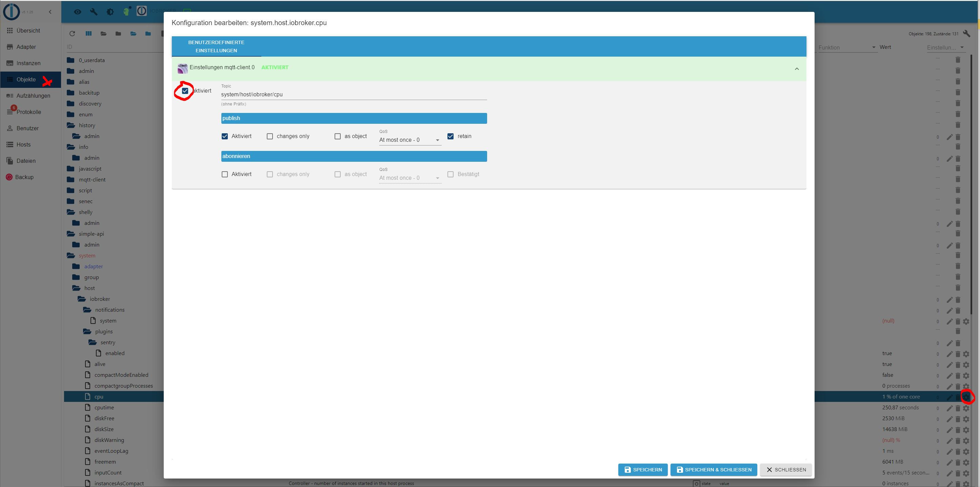
Task: Open Instanzen in the sidebar menu
Action: click(28, 63)
